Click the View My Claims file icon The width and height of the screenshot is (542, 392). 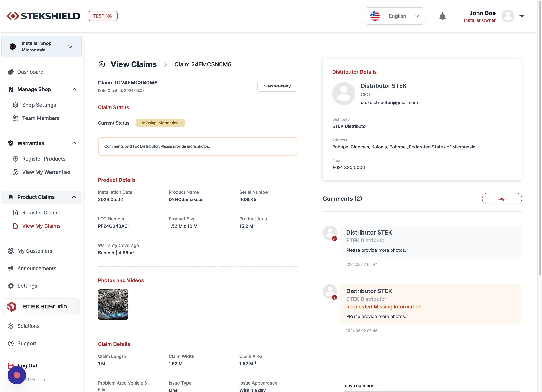click(16, 226)
